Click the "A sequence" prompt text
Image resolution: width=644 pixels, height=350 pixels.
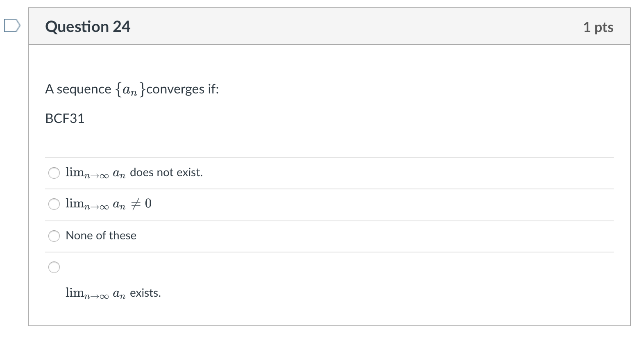tap(78, 89)
